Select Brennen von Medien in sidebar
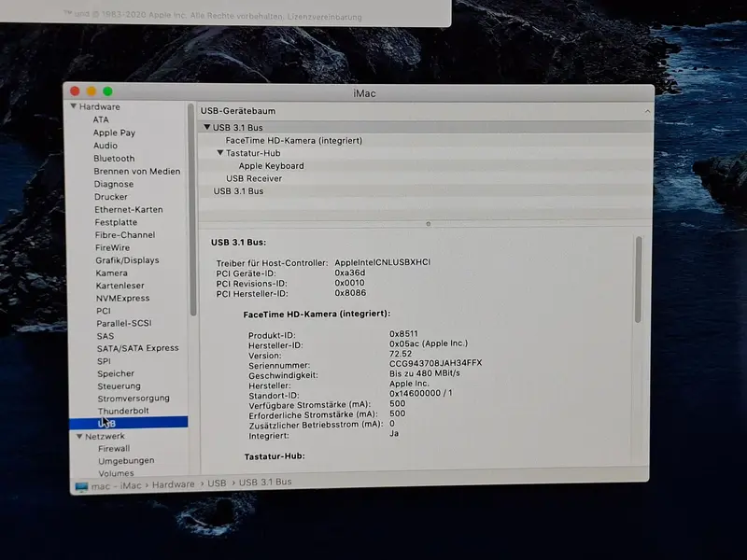The height and width of the screenshot is (560, 747). (137, 171)
